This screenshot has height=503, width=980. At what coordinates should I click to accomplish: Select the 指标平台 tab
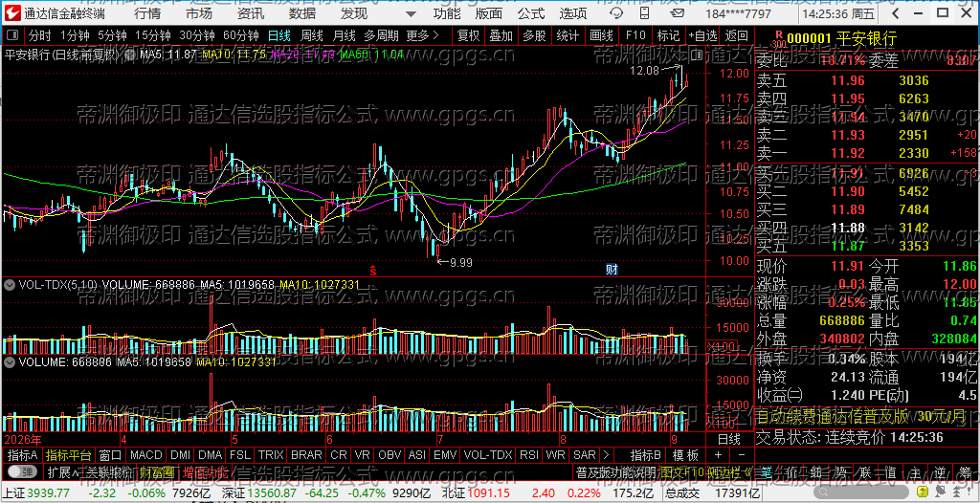pos(69,454)
